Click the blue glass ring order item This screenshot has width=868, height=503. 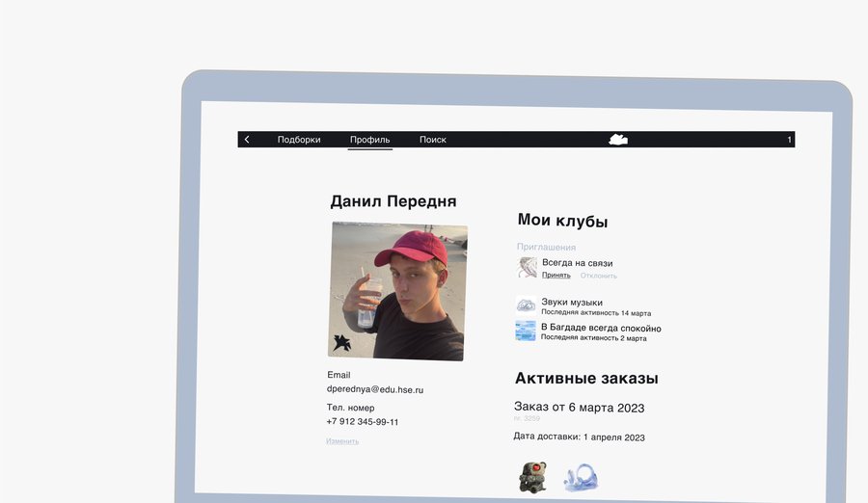click(581, 478)
